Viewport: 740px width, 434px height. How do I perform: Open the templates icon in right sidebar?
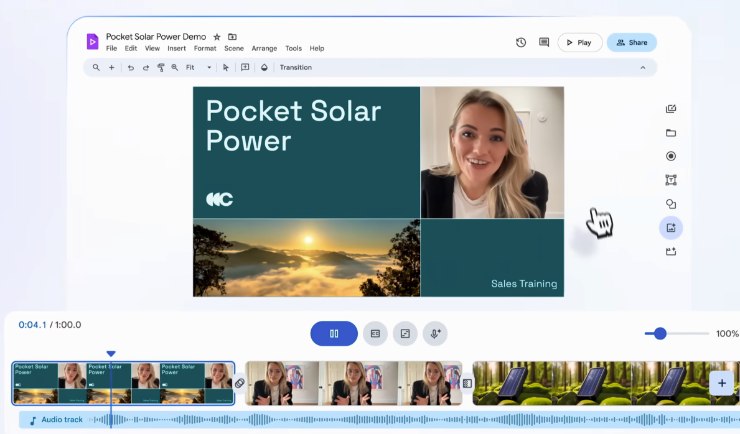(671, 109)
